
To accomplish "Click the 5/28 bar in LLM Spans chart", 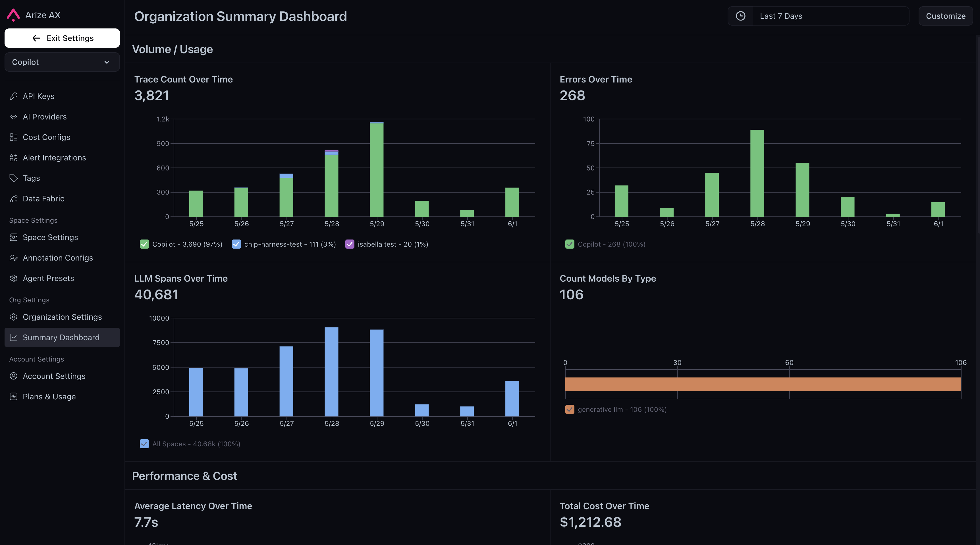I will [x=331, y=372].
